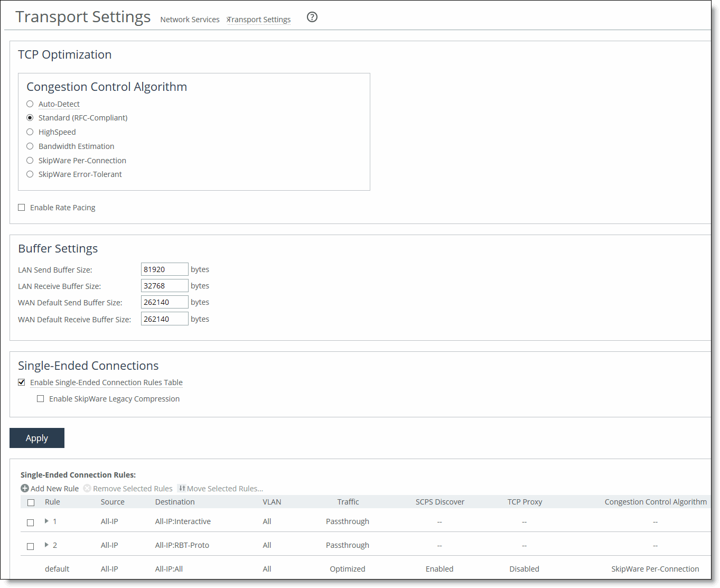Viewport: 720px width, 588px height.
Task: Enable SkipWare Legacy Compression checkbox
Action: point(41,399)
